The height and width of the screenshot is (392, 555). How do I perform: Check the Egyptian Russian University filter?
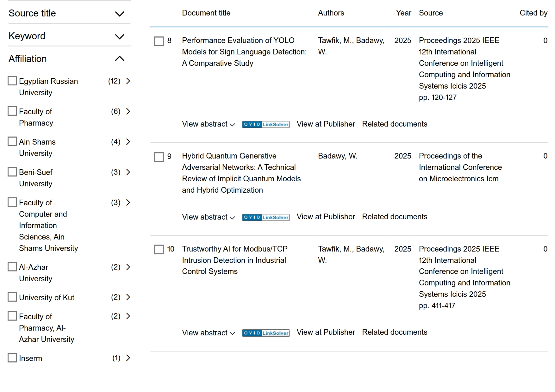click(x=12, y=81)
